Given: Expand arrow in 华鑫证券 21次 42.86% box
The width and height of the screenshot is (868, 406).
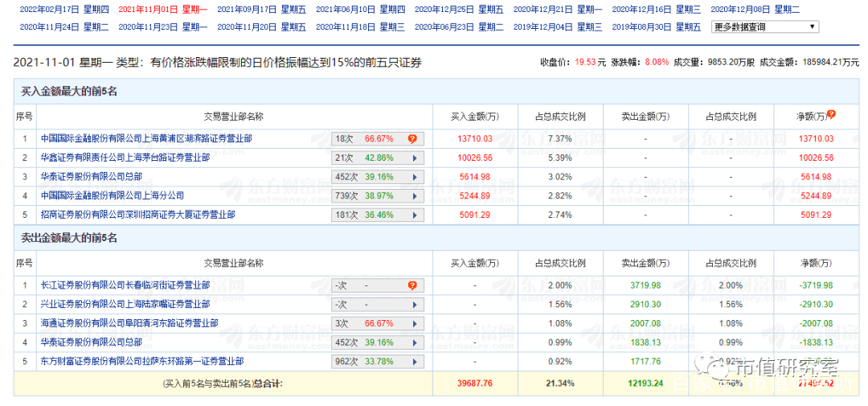Looking at the screenshot, I should click(x=415, y=158).
